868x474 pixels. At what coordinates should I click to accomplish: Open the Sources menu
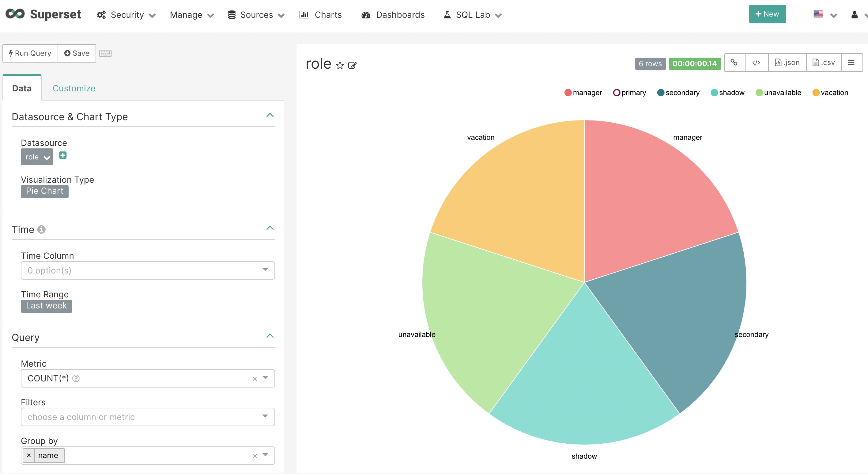256,15
